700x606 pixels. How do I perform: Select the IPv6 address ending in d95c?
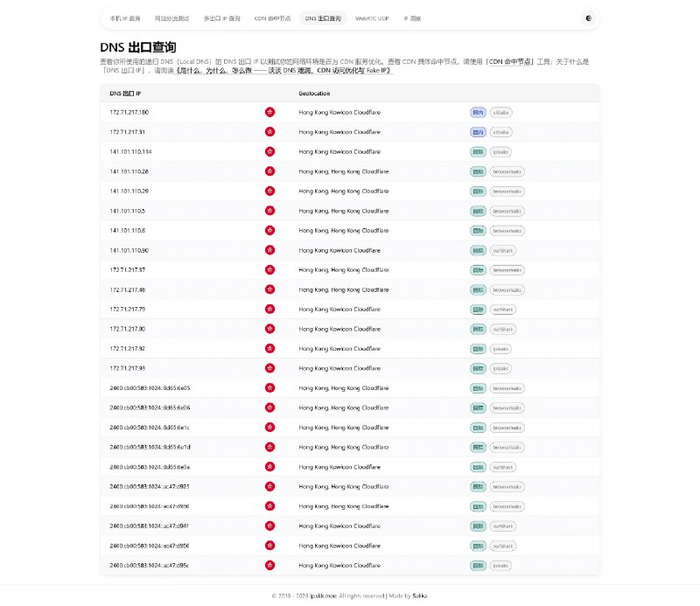point(149,565)
